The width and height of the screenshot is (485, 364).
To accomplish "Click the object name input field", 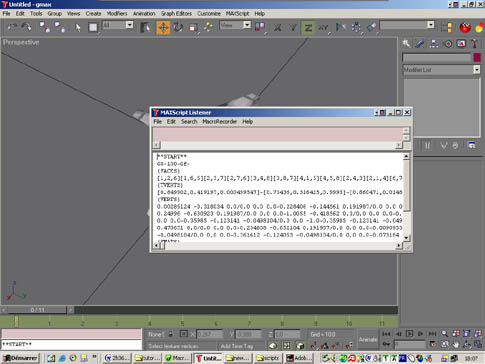I will point(437,57).
